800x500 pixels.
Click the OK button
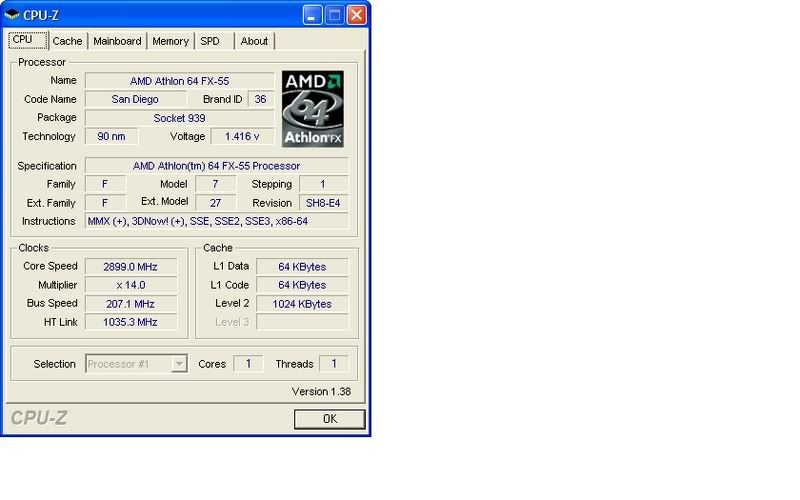(330, 419)
